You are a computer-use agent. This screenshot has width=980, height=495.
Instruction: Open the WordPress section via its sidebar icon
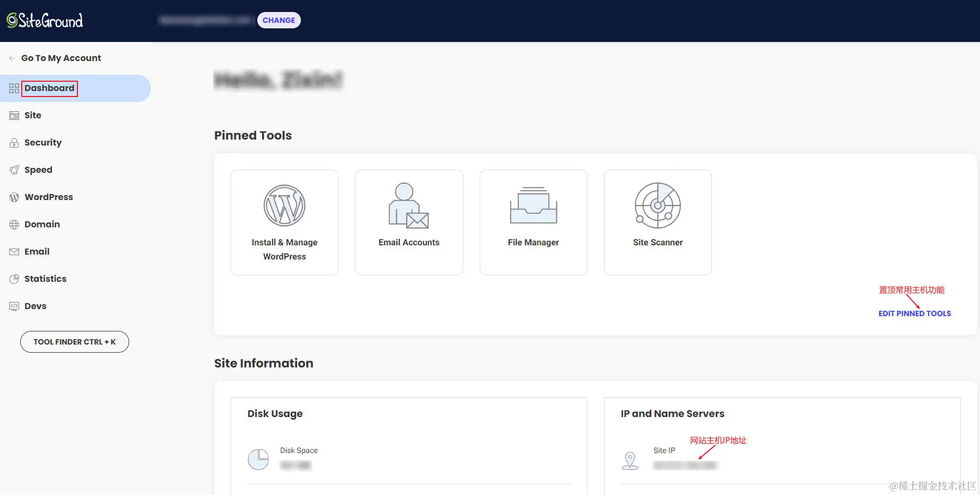click(14, 197)
